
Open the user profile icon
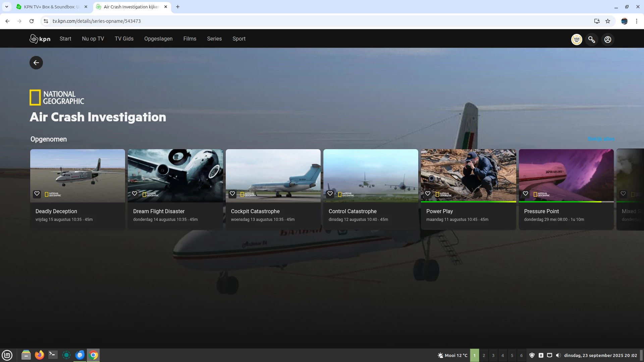point(607,40)
